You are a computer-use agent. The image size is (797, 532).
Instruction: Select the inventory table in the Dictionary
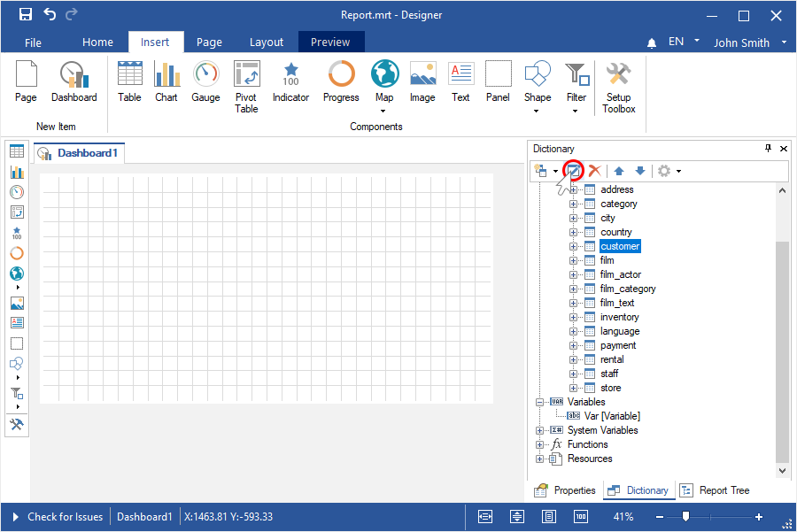click(620, 317)
